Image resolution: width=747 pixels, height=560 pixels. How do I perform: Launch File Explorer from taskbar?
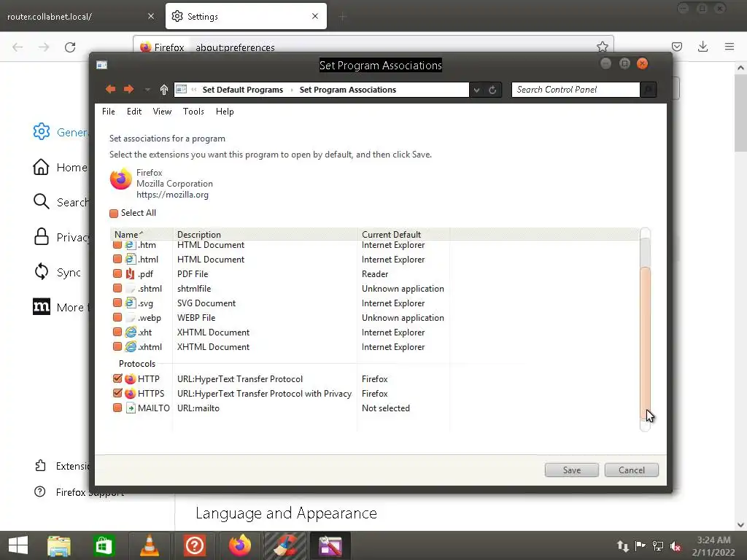59,545
